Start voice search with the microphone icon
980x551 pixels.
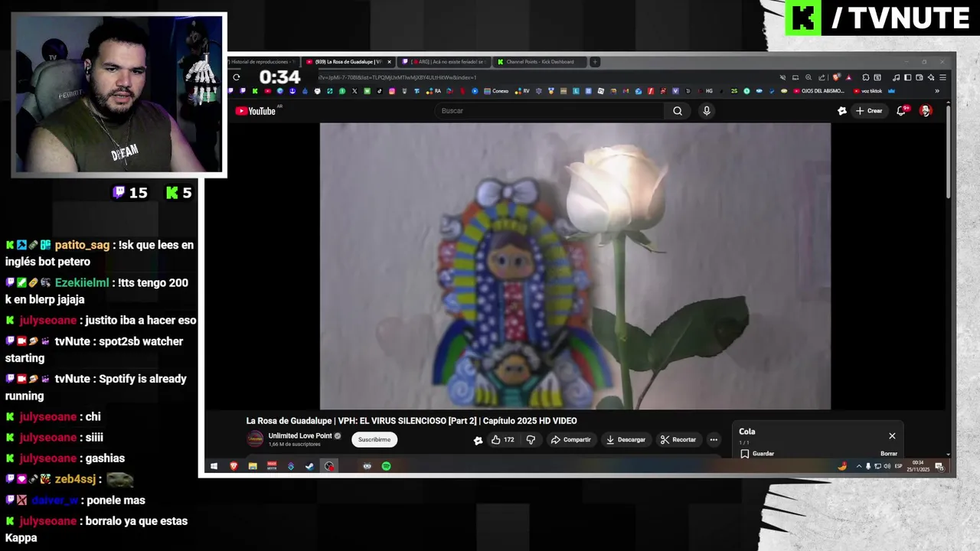point(707,111)
